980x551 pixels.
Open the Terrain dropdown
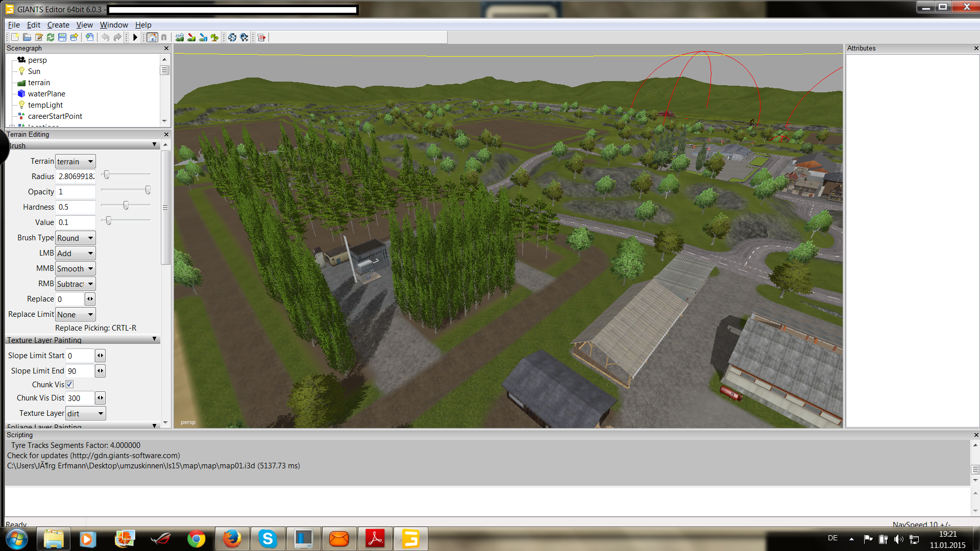[75, 161]
